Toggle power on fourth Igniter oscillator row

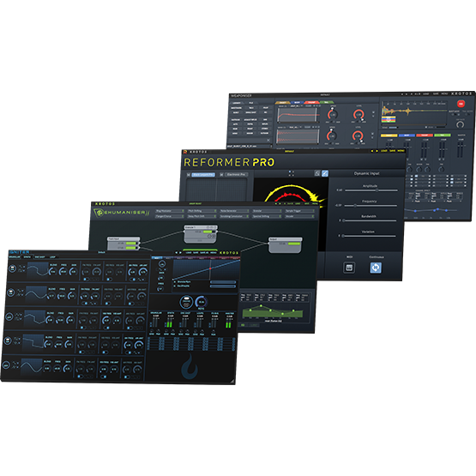8,340
